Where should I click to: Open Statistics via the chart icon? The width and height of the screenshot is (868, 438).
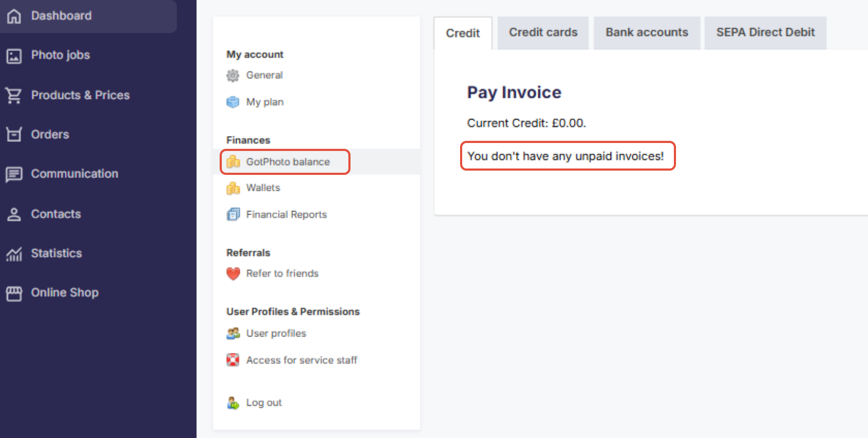click(14, 253)
